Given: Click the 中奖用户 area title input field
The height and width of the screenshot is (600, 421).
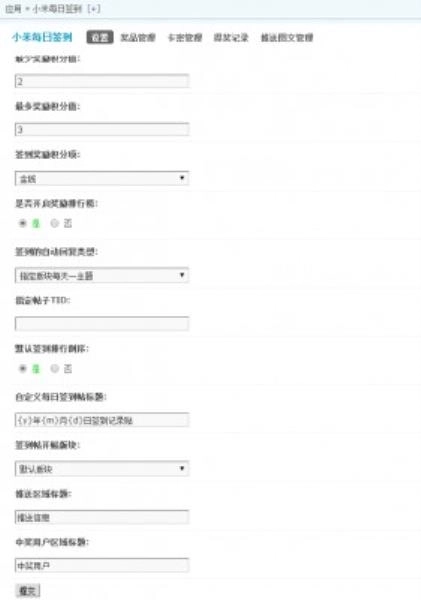Looking at the screenshot, I should pos(102,565).
